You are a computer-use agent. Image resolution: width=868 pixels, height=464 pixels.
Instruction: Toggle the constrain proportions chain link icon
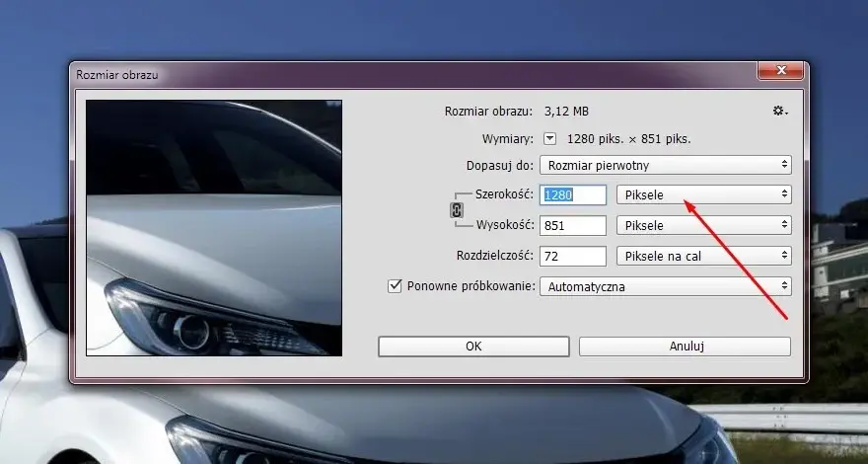[458, 210]
